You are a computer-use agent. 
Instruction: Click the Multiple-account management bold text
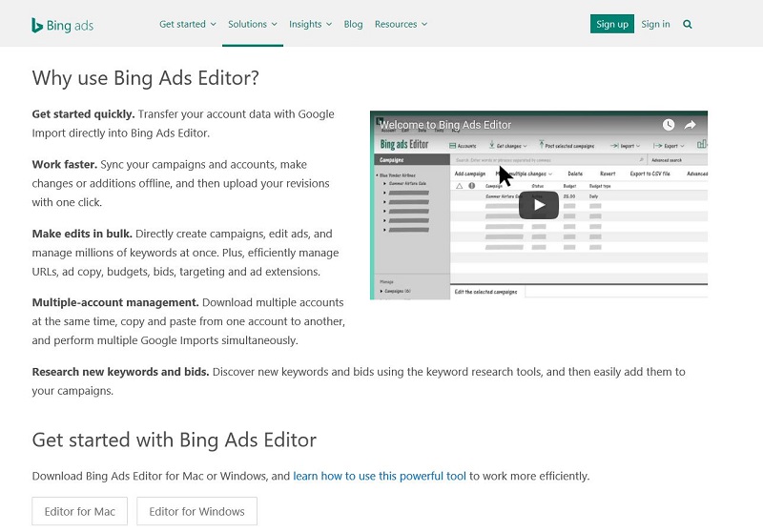click(x=115, y=302)
